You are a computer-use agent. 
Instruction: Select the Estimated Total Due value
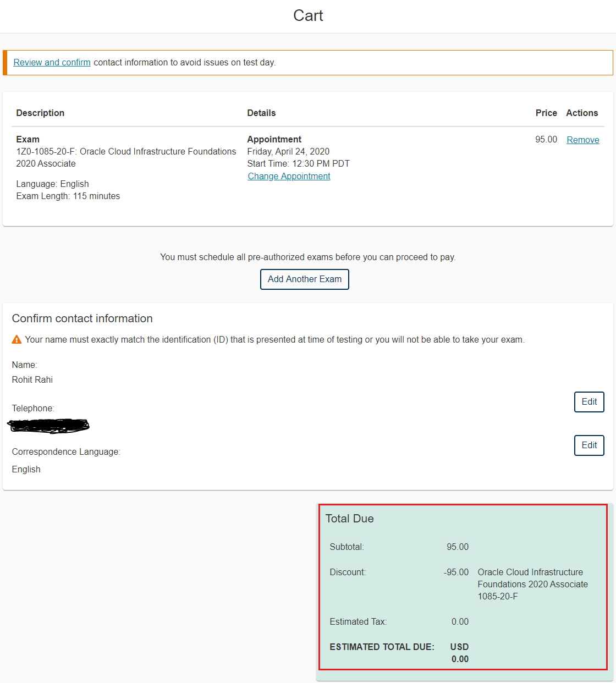[459, 653]
